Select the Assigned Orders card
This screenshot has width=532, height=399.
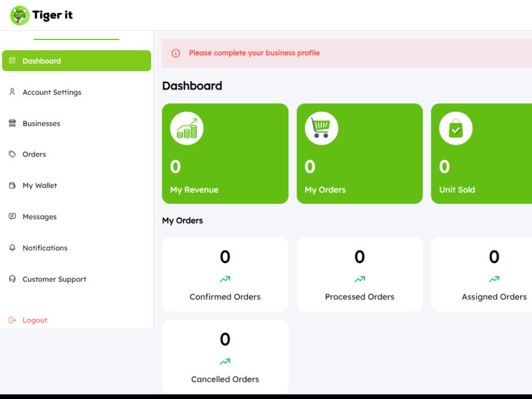[x=481, y=274]
